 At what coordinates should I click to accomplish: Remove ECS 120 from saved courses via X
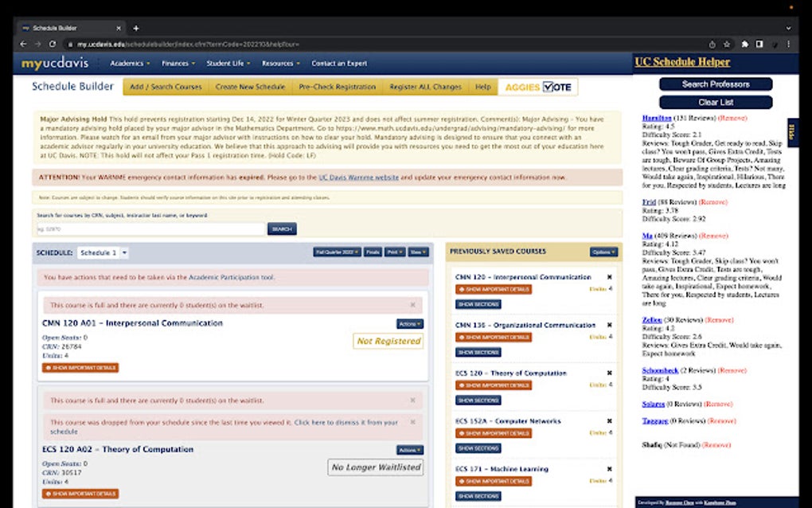[x=608, y=373]
